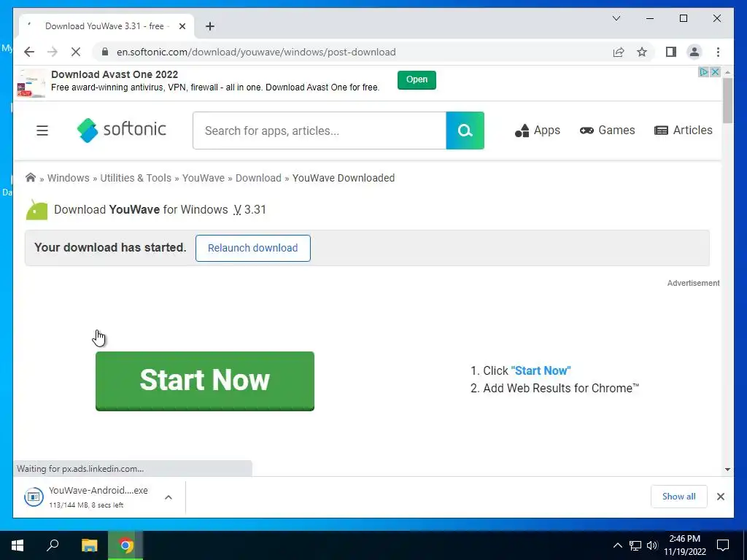Click the Windows breadcrumb link
747x560 pixels.
tap(68, 178)
